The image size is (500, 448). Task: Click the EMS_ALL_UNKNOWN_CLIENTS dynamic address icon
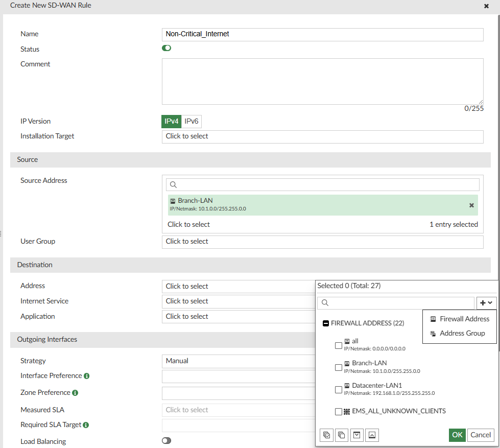tap(347, 412)
